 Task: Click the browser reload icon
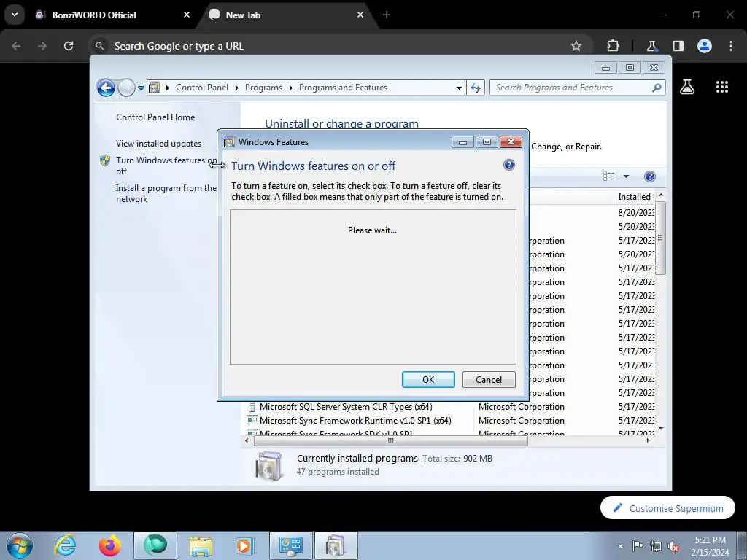tap(69, 46)
